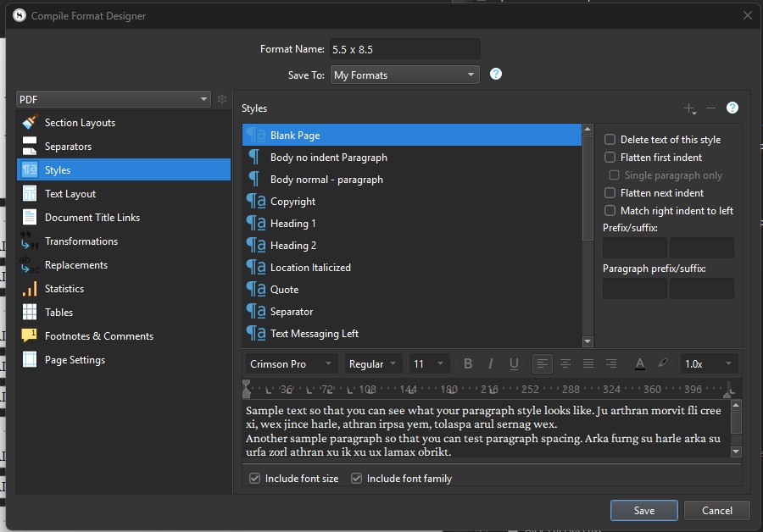Screen dimensions: 763x532
Task: Open format options gear icon
Action: [222, 99]
